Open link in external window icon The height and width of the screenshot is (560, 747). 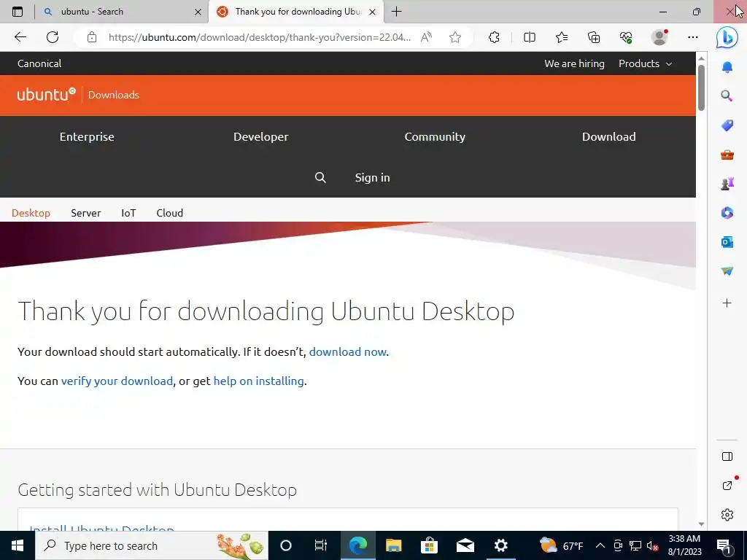coord(727,485)
